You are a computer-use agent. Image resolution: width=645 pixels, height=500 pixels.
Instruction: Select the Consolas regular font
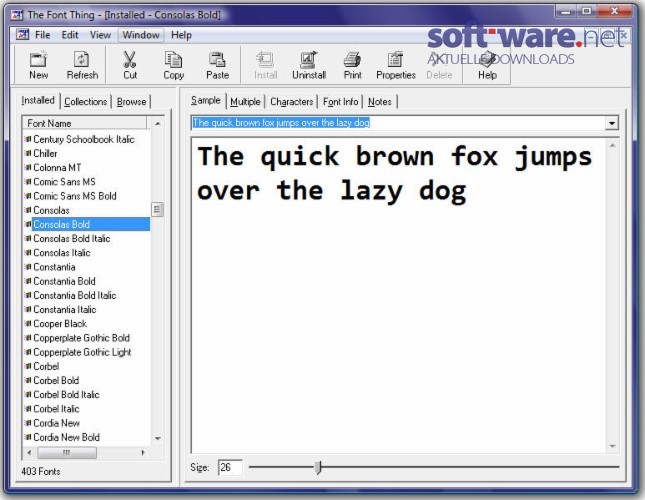(51, 210)
